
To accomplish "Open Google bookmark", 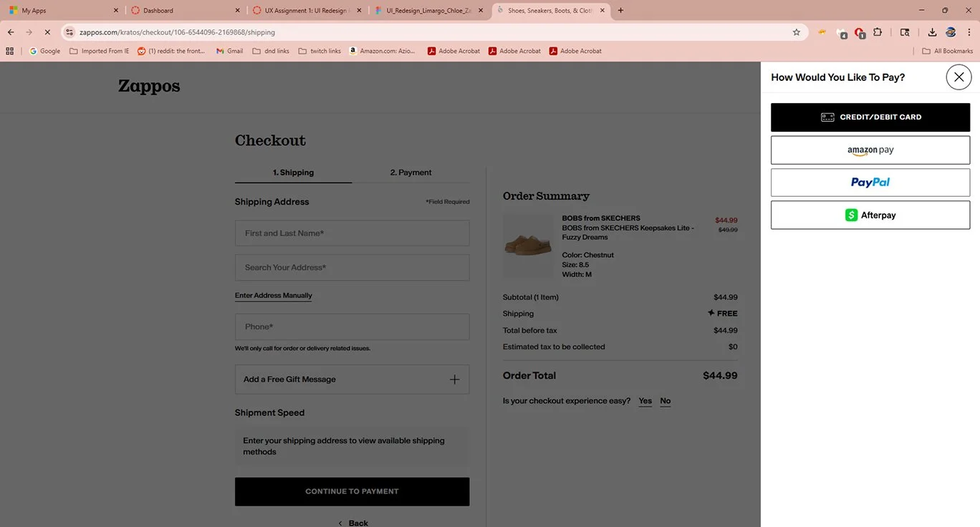I will pyautogui.click(x=44, y=51).
